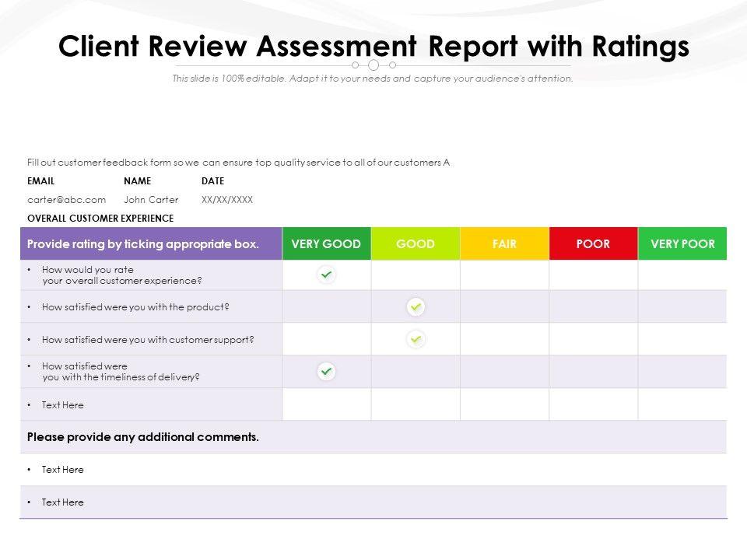
Task: Select the yellow FAIR column header
Action: [x=504, y=243]
